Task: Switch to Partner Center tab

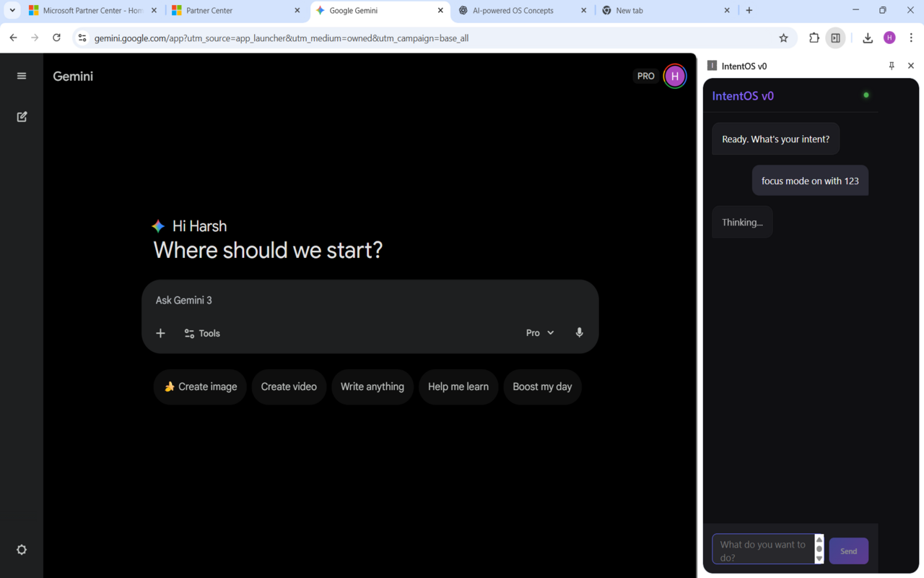Action: coord(237,11)
